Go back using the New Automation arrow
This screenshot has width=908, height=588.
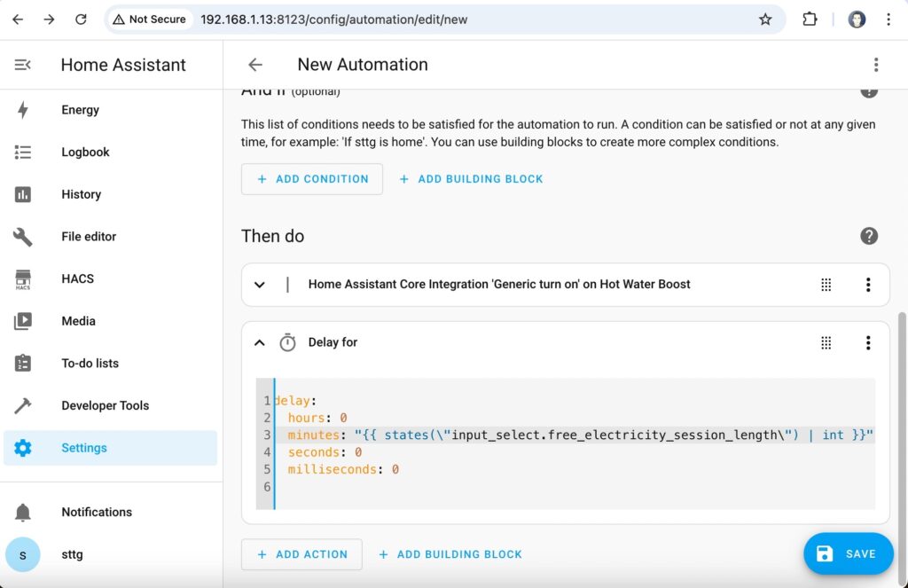pos(255,65)
